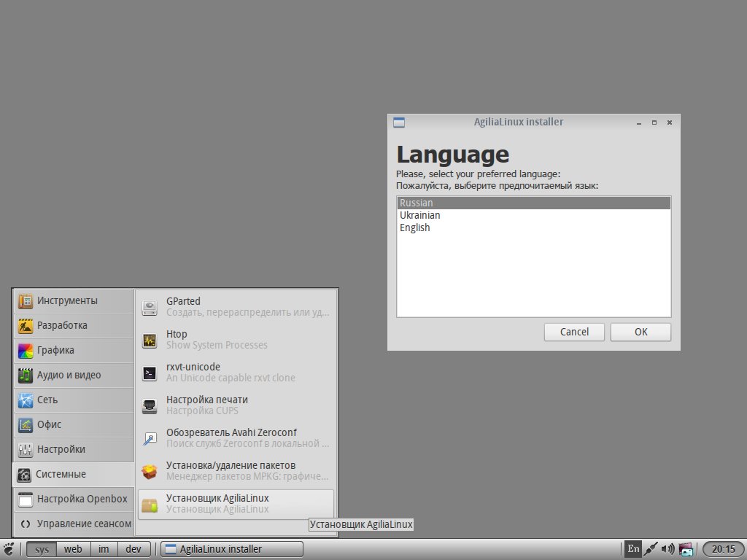Select Ukrainian in the language list

pos(533,215)
